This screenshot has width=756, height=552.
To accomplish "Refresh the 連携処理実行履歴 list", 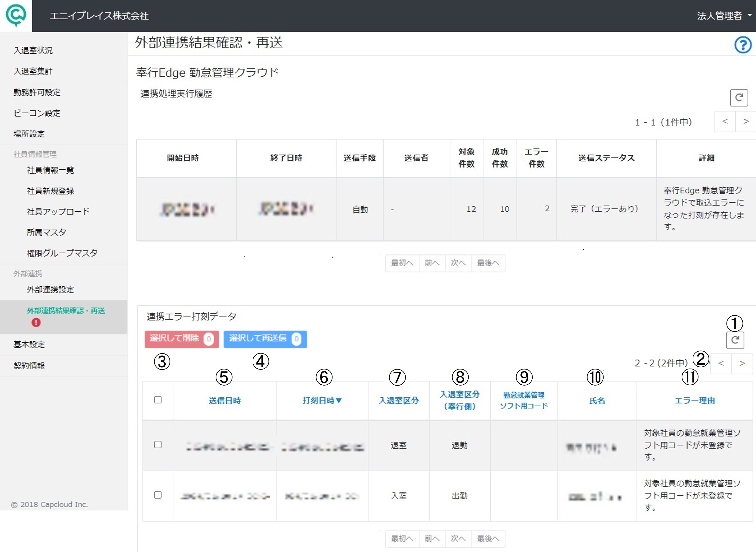I will click(x=739, y=97).
